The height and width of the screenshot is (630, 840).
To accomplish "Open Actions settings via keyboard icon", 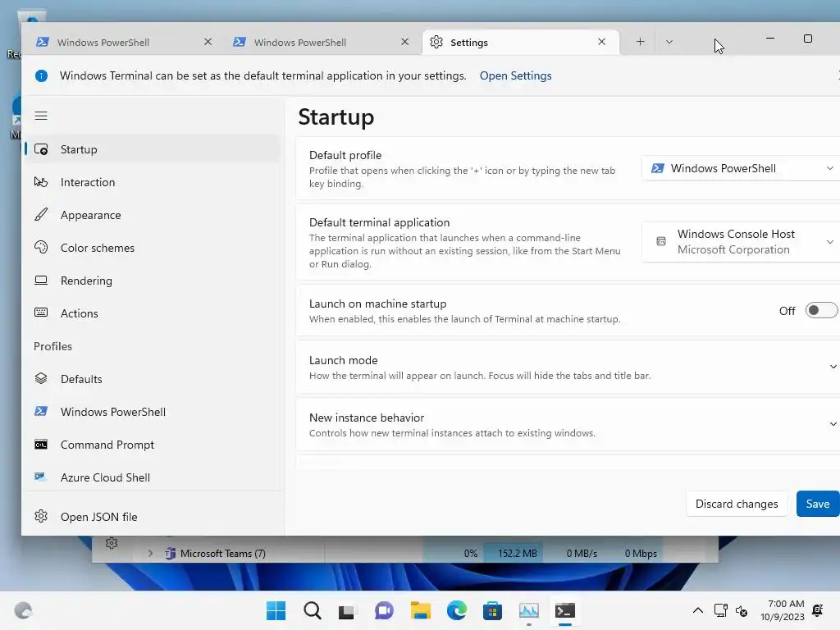I will coord(41,313).
